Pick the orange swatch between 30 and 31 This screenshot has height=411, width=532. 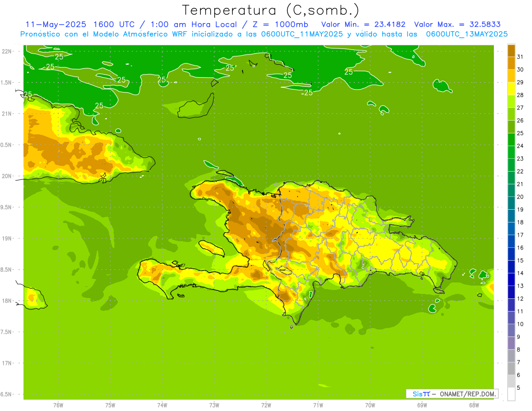[x=511, y=63]
